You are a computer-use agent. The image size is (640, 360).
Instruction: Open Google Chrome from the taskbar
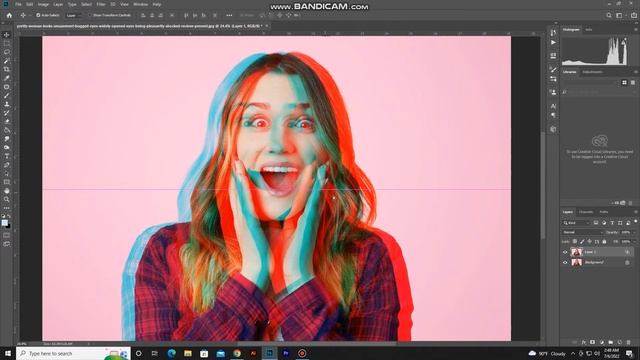point(237,353)
